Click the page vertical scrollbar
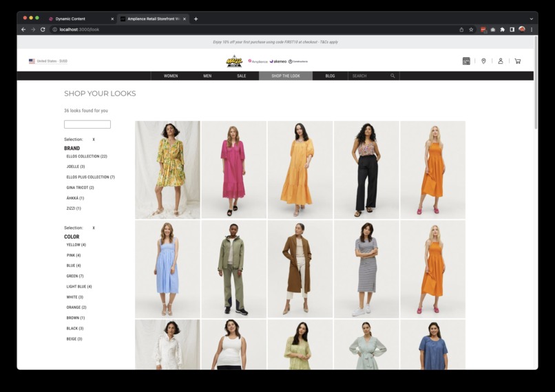This screenshot has height=392, width=555. coord(536,83)
